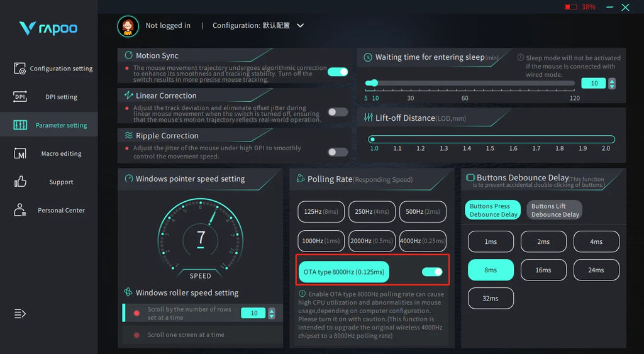Click Lift-off Distance slider at 1.5
Screen dimensions: 644x354
point(490,140)
